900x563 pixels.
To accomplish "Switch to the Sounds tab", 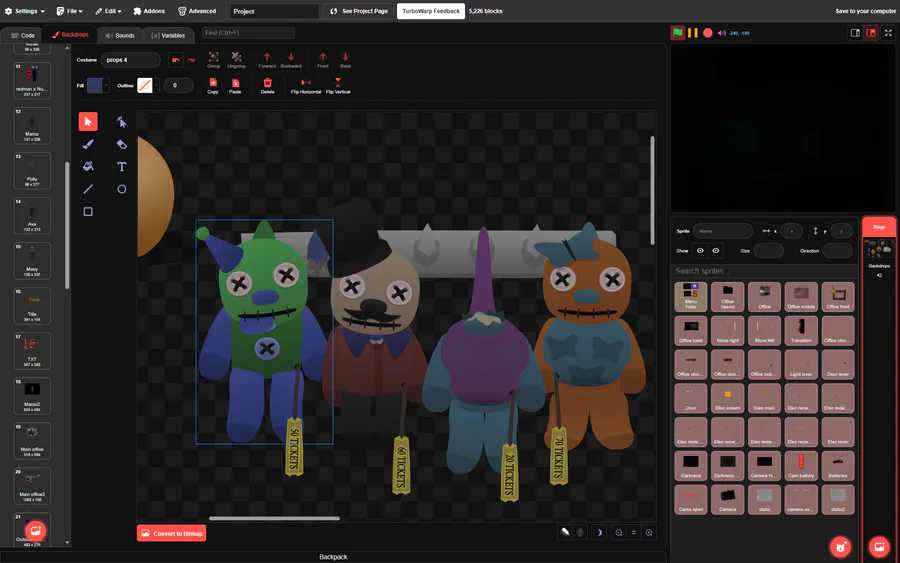I will click(x=119, y=35).
